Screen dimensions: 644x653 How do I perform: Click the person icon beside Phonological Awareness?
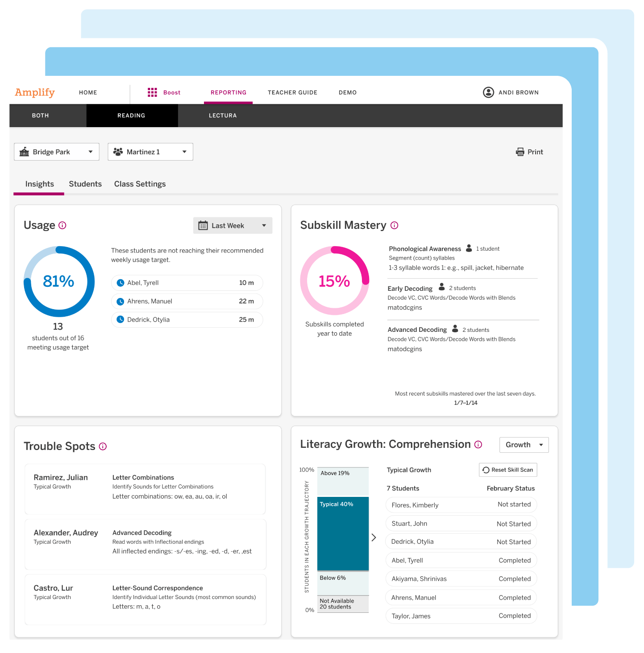[469, 248]
